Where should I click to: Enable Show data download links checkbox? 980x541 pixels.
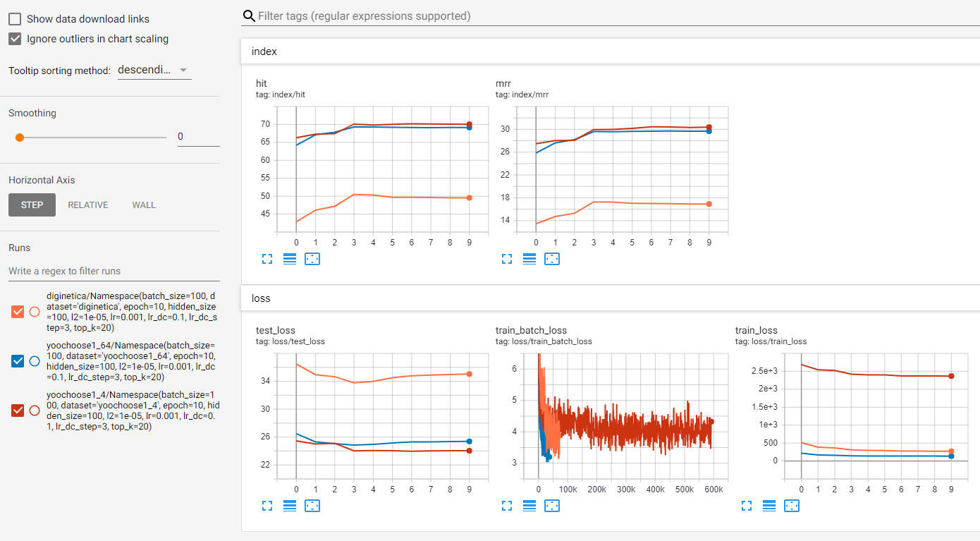(15, 19)
